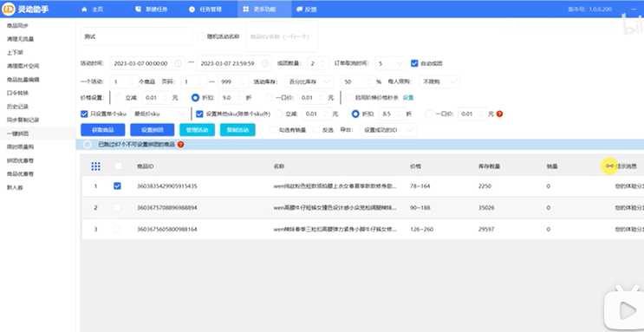Go to the home page via house icon
Screen dimensions: 644x332
click(84, 9)
